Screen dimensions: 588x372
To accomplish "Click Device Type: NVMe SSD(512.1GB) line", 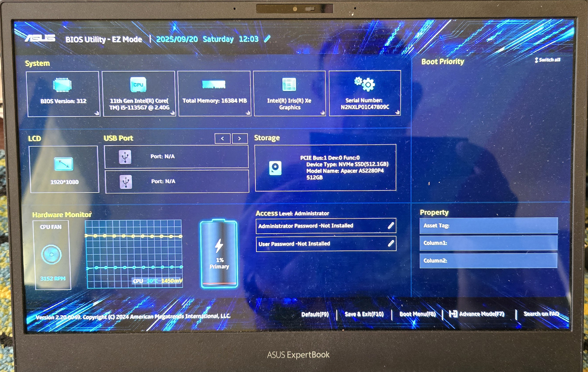I will tap(347, 164).
